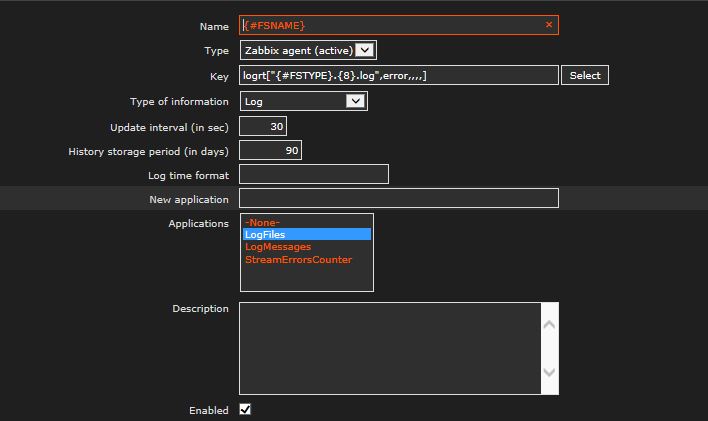Select -None- in the Applications list
708x421 pixels.
tap(263, 222)
